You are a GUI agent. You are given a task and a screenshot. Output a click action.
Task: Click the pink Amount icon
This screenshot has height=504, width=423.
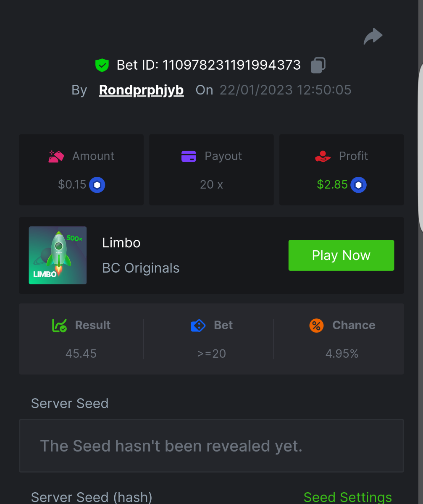(x=56, y=156)
